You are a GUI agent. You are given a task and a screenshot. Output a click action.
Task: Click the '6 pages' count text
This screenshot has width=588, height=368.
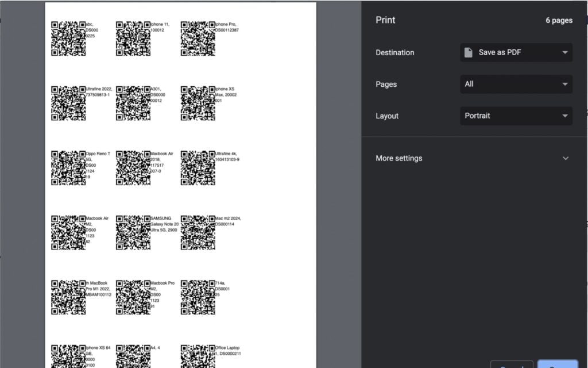coord(559,20)
